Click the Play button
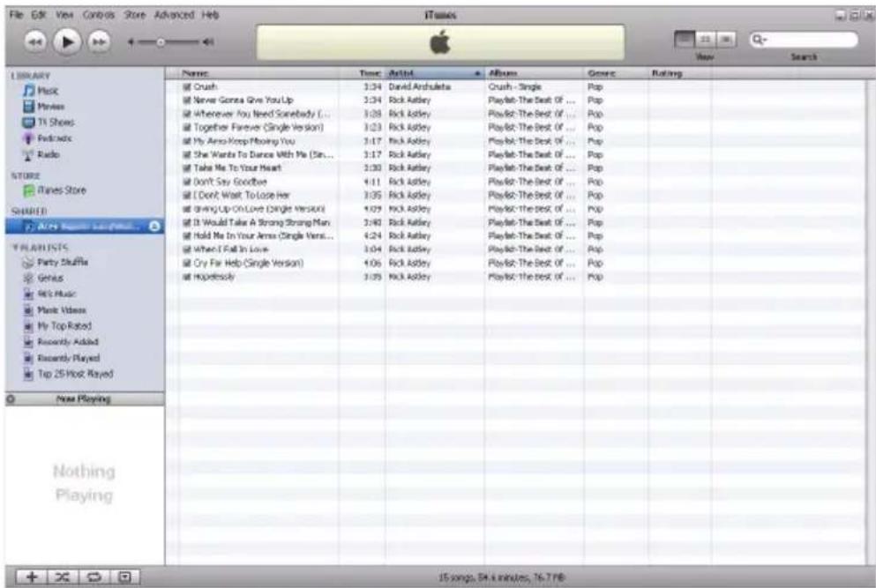 pos(67,42)
